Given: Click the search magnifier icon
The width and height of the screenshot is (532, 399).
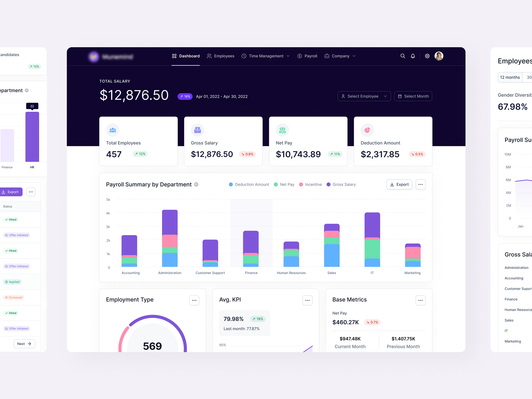Looking at the screenshot, I should click(x=402, y=56).
